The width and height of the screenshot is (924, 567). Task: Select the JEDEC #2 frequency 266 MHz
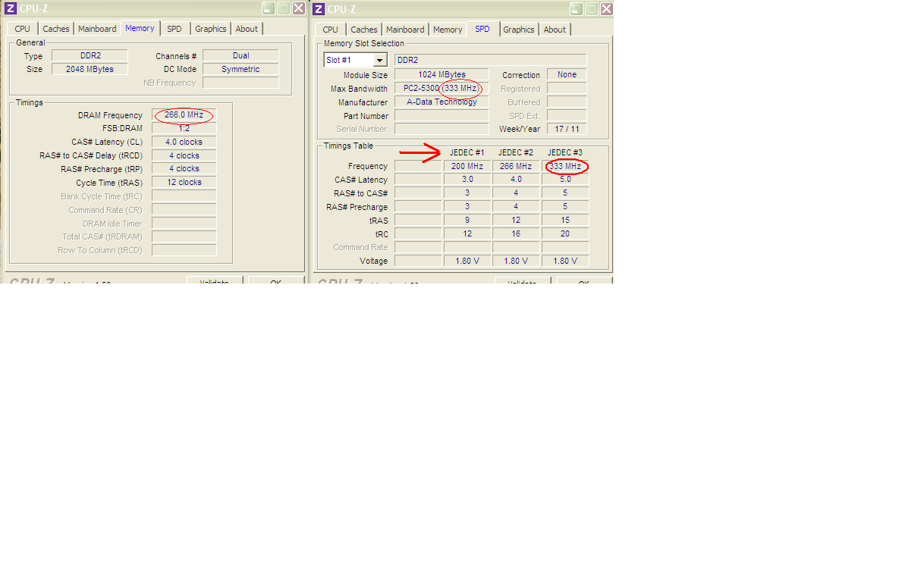(516, 166)
